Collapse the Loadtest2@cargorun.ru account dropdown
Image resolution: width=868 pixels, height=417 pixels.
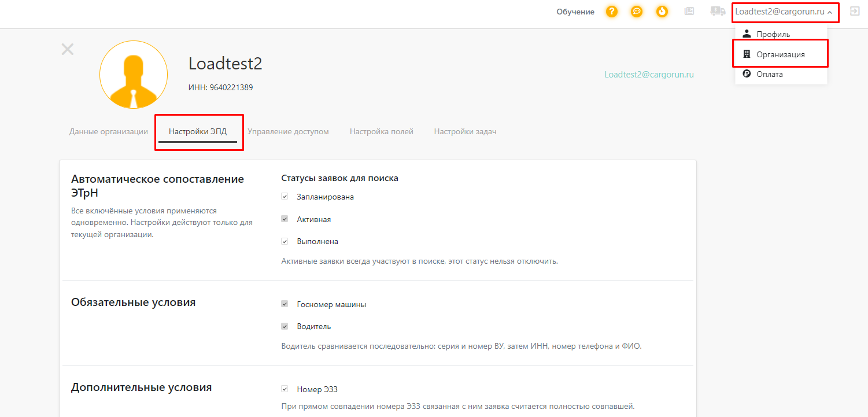(x=784, y=12)
